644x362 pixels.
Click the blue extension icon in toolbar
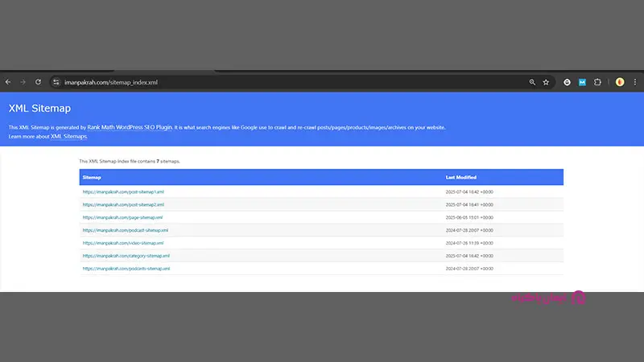point(582,82)
